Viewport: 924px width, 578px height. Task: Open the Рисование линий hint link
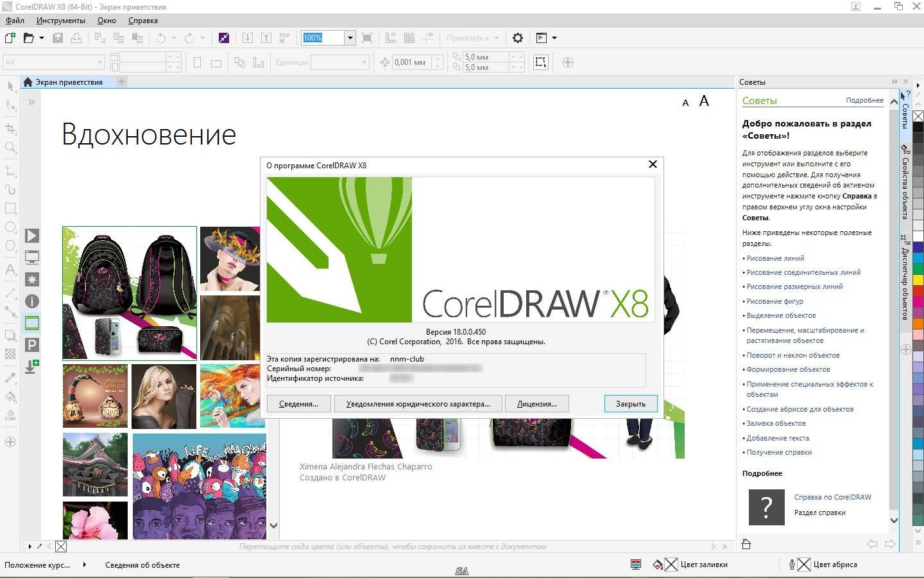775,258
